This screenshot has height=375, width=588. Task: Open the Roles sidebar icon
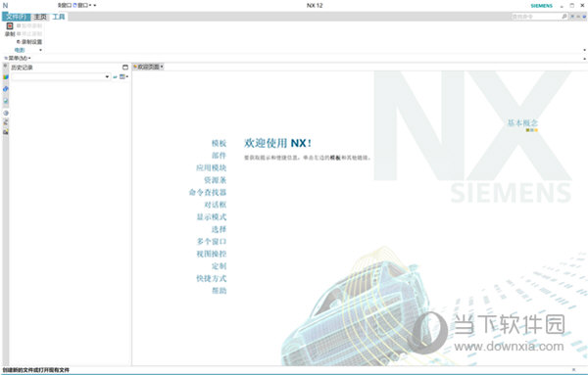(6, 122)
